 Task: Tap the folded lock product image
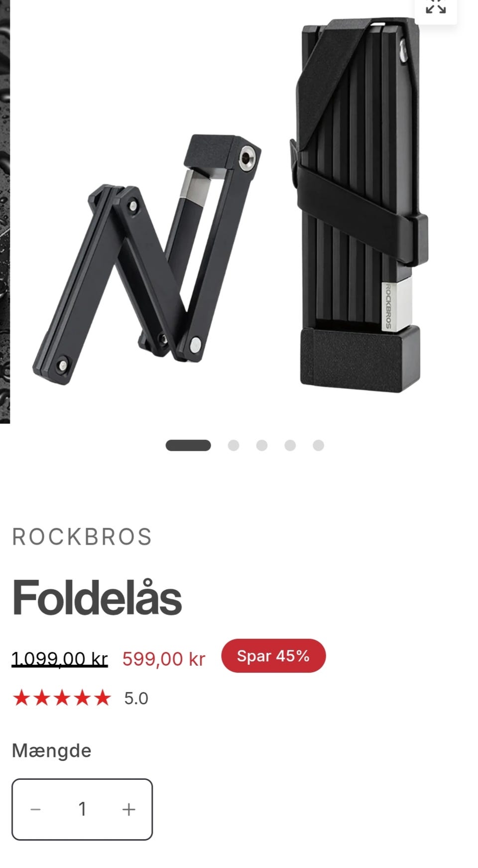point(358,206)
